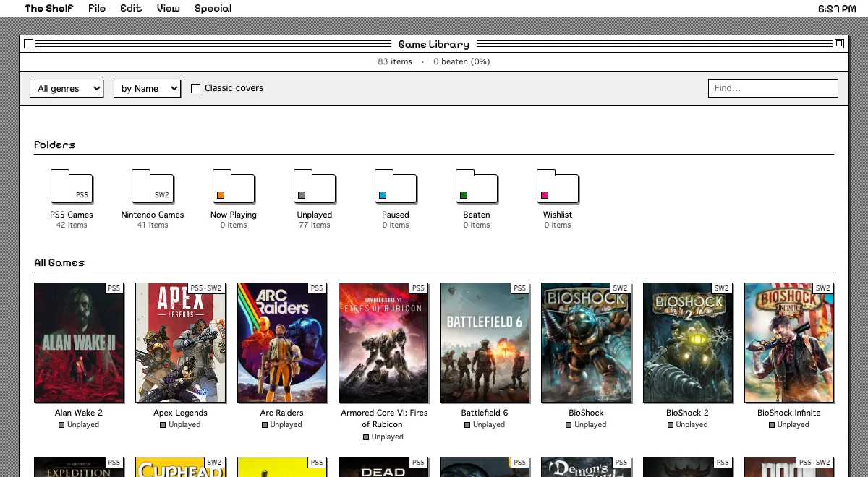Click the Game Library window close box

coord(29,44)
